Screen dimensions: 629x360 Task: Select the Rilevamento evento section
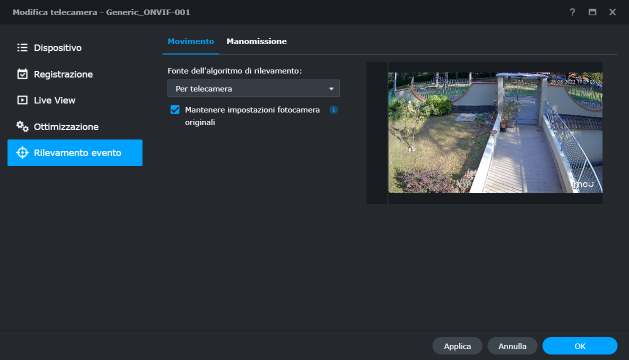point(75,153)
